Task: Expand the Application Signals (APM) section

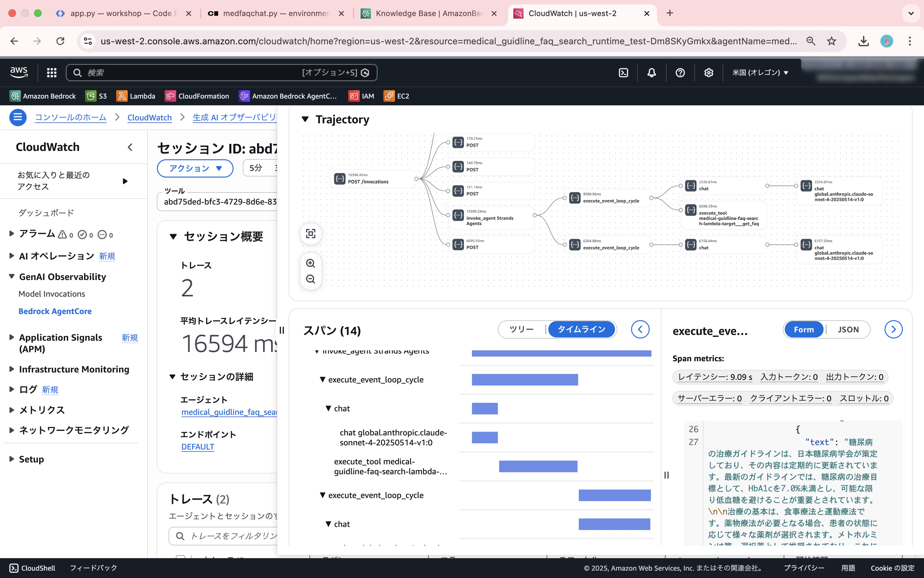Action: tap(12, 337)
